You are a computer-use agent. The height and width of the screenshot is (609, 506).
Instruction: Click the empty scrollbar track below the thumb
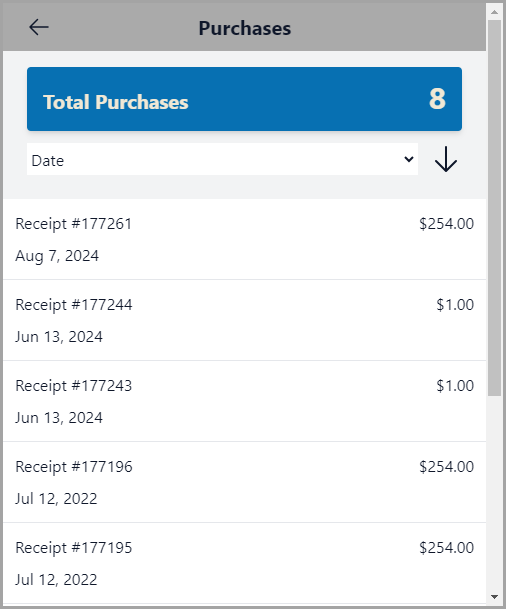pos(494,492)
